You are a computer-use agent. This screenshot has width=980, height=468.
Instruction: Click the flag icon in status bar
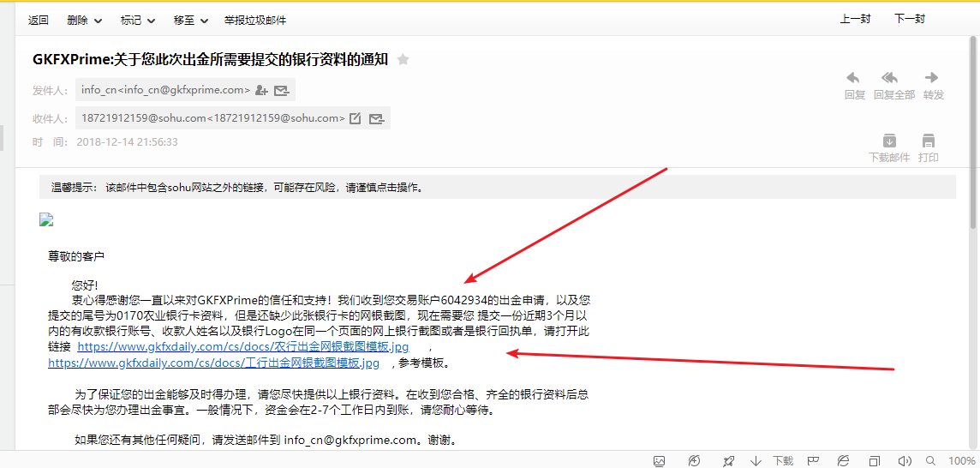[813, 461]
